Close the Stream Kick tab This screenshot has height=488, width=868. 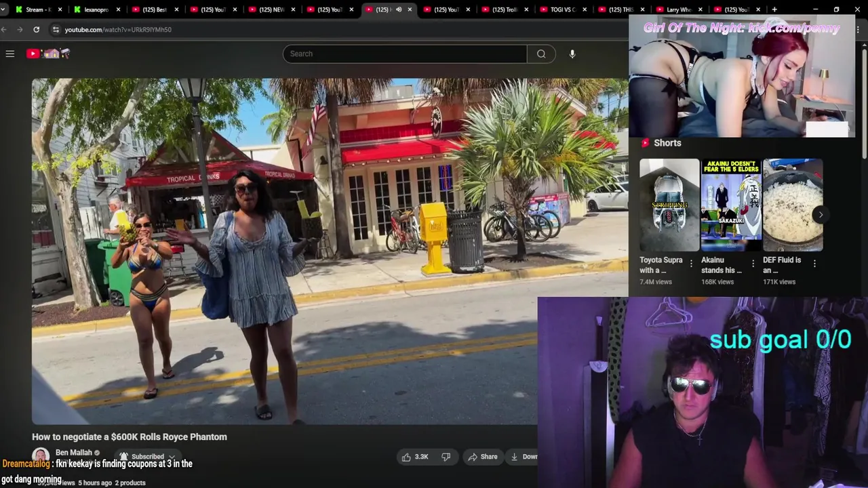coord(60,9)
